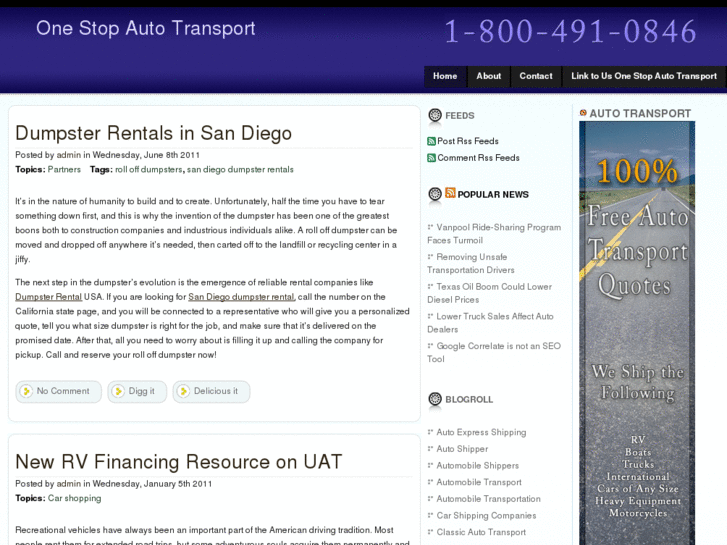Image resolution: width=727 pixels, height=545 pixels.
Task: Open the Automobile Shippers blogroll link
Action: (478, 466)
